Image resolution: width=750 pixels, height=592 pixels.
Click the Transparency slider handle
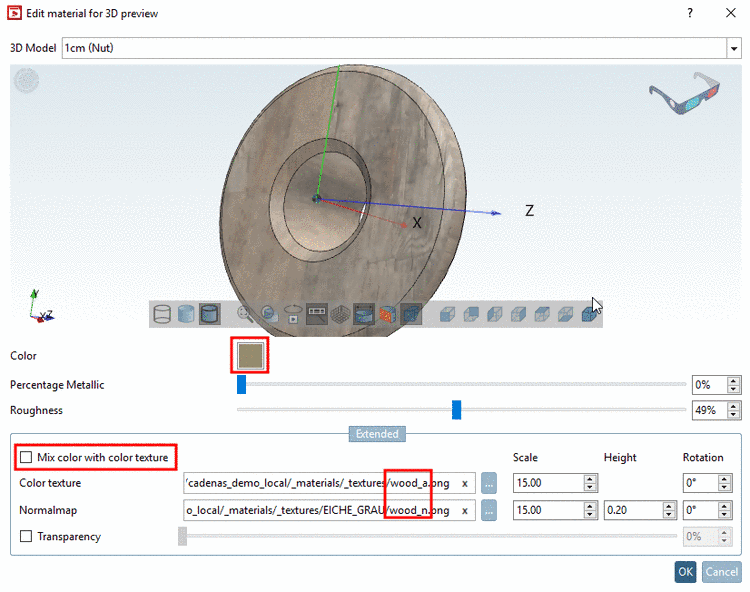(x=182, y=536)
